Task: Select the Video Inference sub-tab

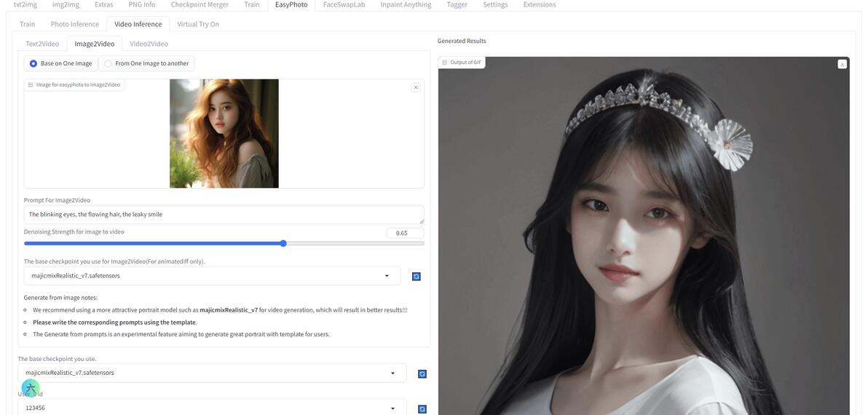Action: click(x=138, y=24)
